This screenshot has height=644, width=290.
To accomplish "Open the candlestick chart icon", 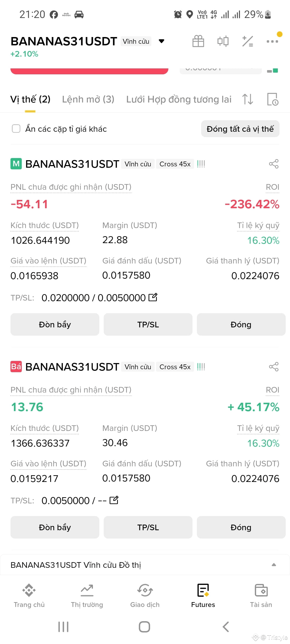I will (223, 41).
